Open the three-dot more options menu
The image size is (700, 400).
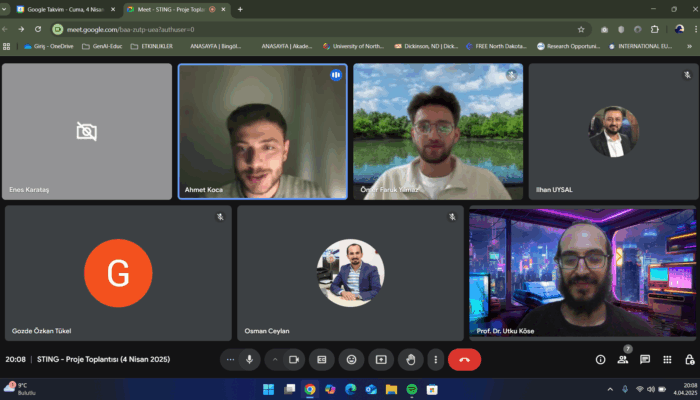pos(435,359)
